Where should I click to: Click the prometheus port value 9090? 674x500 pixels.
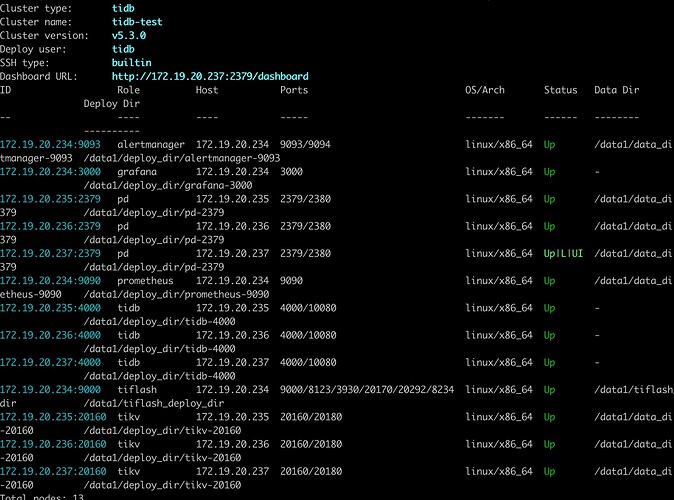291,281
